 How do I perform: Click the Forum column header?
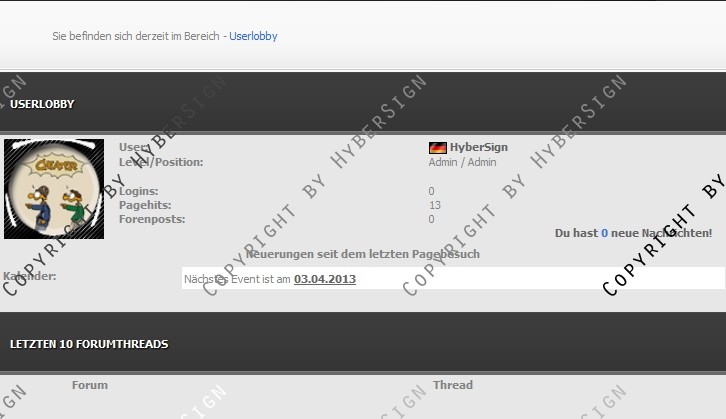point(90,385)
